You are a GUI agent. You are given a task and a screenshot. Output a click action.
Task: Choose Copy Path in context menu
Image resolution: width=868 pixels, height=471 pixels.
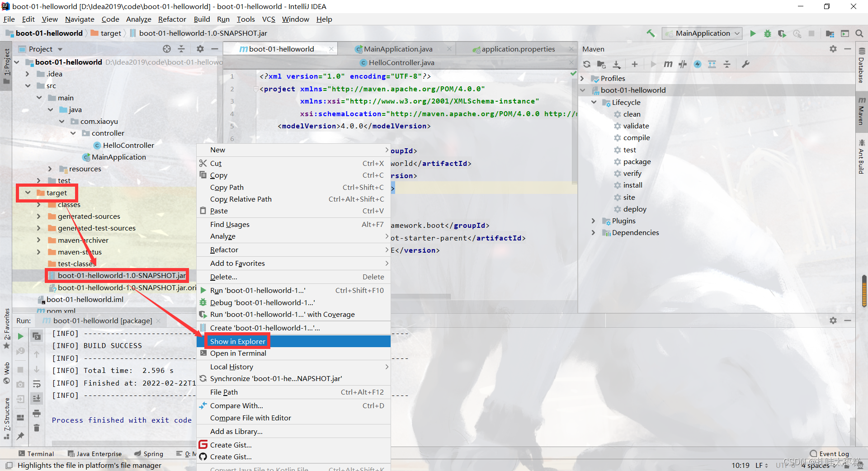click(x=294, y=187)
